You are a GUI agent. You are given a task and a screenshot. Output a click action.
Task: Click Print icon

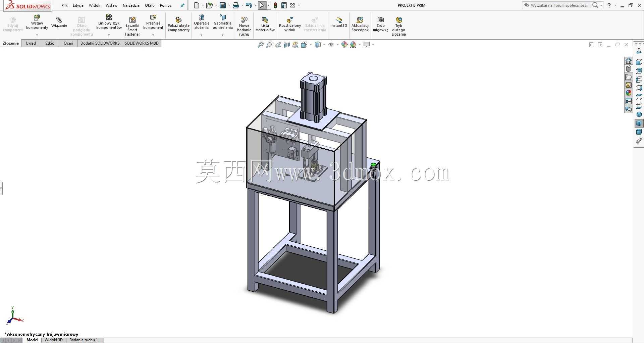coord(236,5)
